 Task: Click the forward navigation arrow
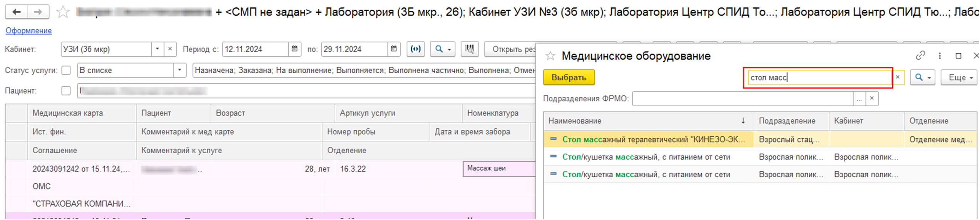38,12
